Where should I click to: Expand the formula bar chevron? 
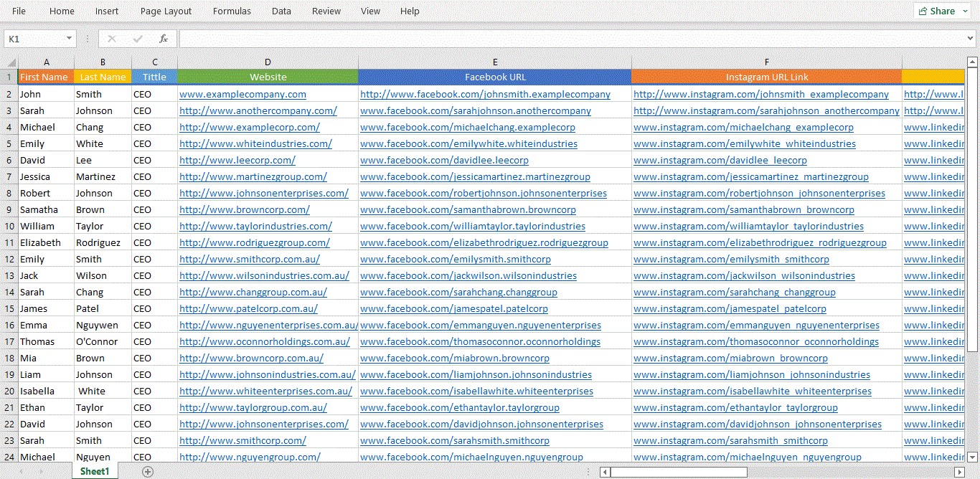point(971,39)
